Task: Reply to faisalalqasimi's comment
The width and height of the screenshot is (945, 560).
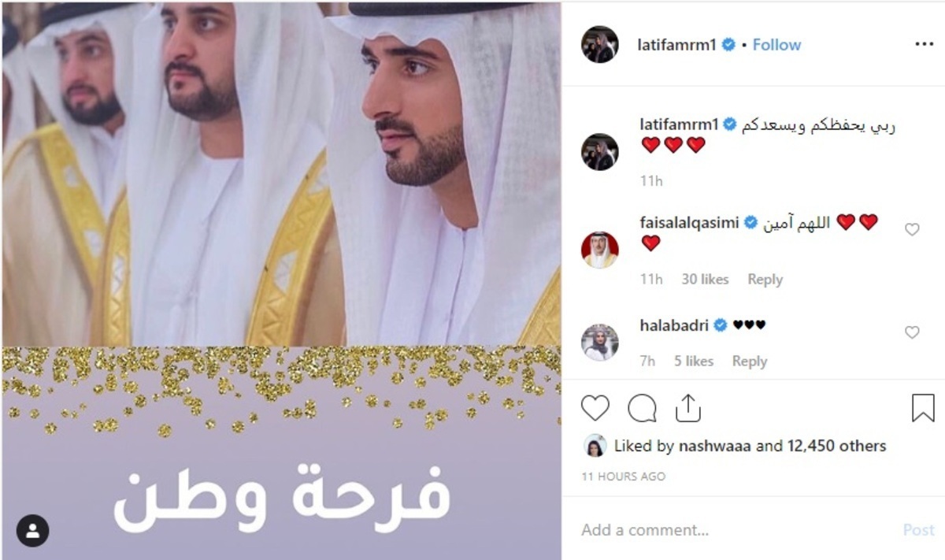Action: [765, 280]
